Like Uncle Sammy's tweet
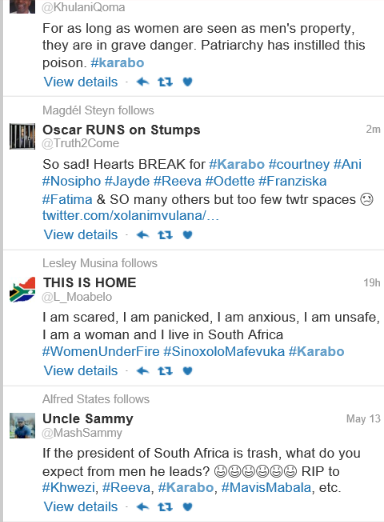Viewport: 384px width, 522px height. coord(188,507)
